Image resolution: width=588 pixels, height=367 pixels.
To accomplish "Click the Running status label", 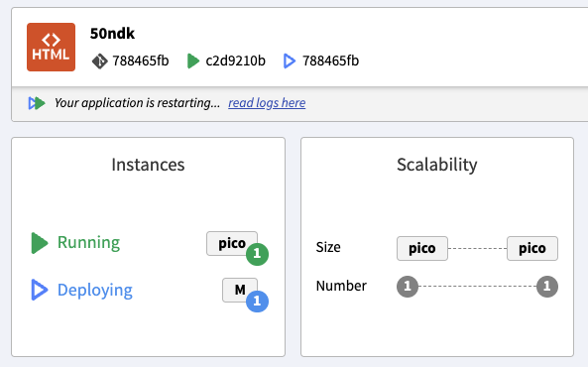I will (x=89, y=242).
